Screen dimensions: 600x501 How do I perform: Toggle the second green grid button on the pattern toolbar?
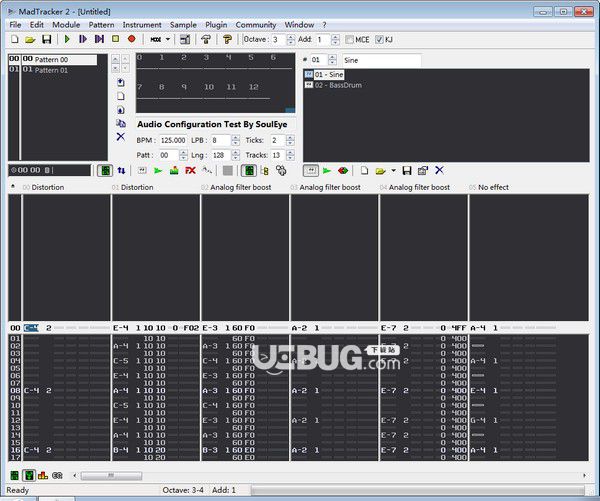pyautogui.click(x=249, y=170)
